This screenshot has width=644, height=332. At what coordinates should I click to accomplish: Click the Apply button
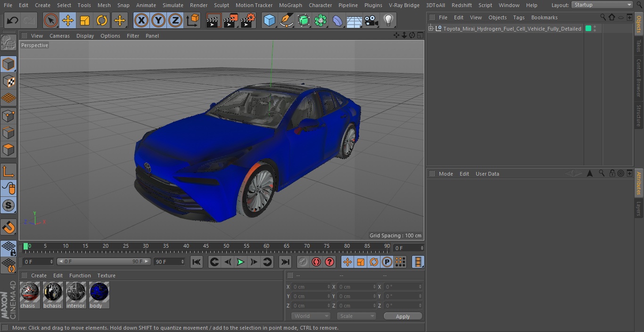point(403,316)
